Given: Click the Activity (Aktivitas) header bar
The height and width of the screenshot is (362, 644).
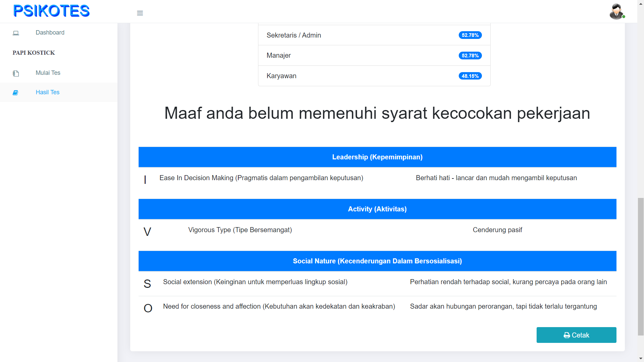Looking at the screenshot, I should point(377,209).
